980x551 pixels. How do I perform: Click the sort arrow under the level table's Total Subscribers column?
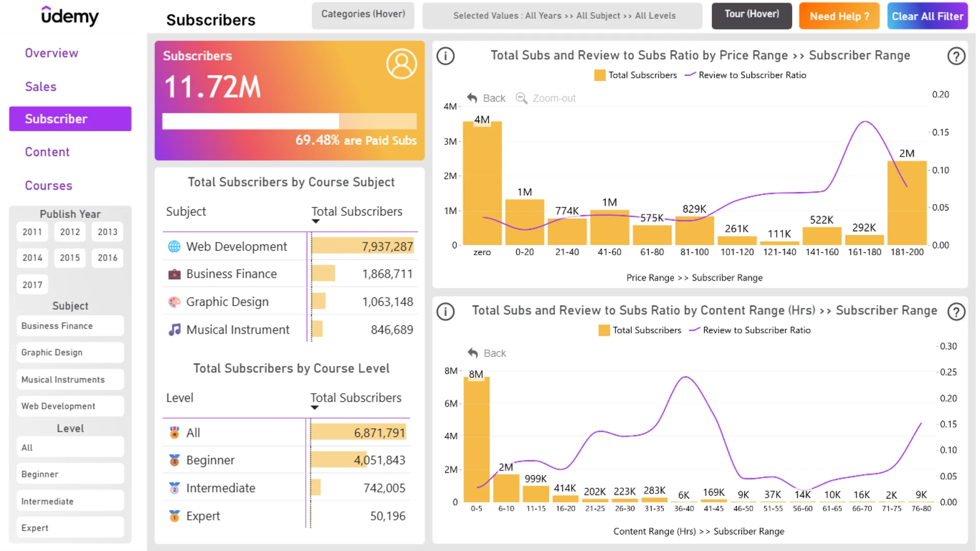[x=314, y=408]
